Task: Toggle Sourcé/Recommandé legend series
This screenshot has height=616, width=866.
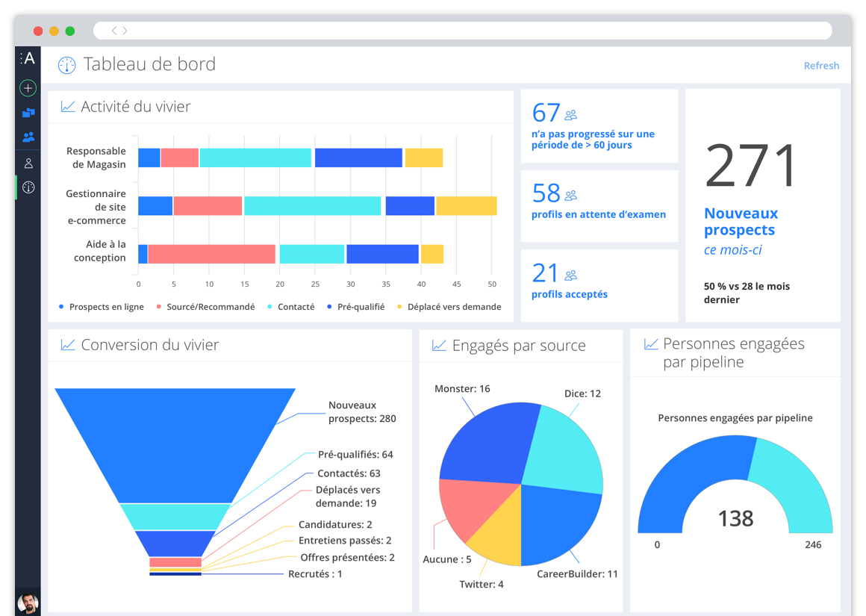Action: 205,307
